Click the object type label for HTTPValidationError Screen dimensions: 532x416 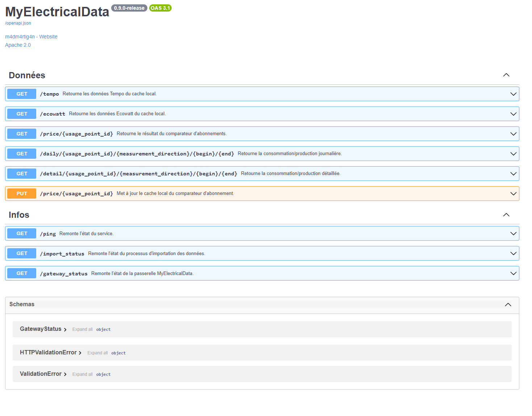(118, 353)
